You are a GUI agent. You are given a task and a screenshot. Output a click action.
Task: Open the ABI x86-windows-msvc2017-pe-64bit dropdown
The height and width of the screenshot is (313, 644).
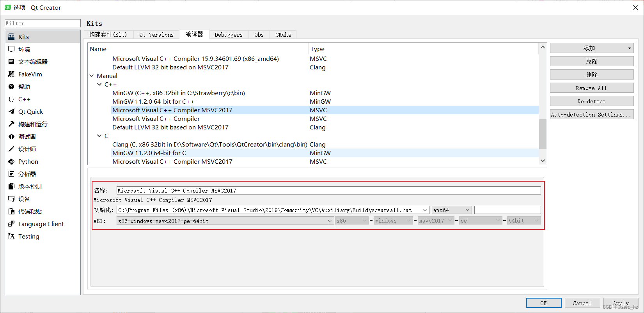[x=225, y=221]
